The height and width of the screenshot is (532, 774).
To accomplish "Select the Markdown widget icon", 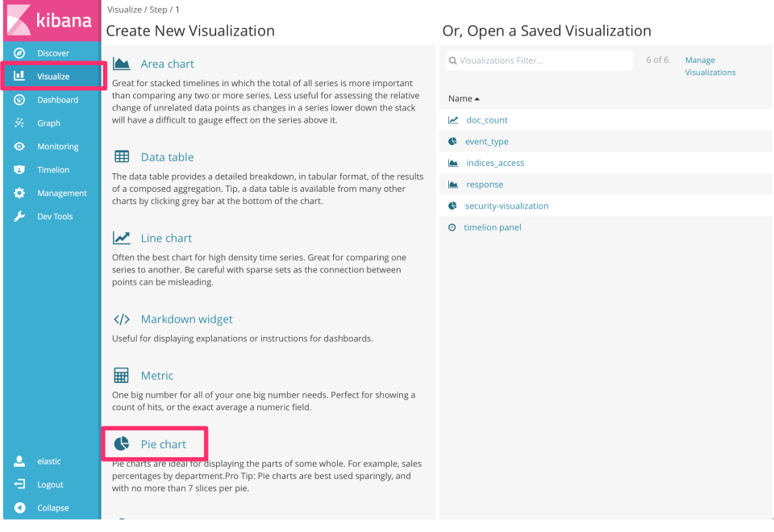I will [122, 319].
